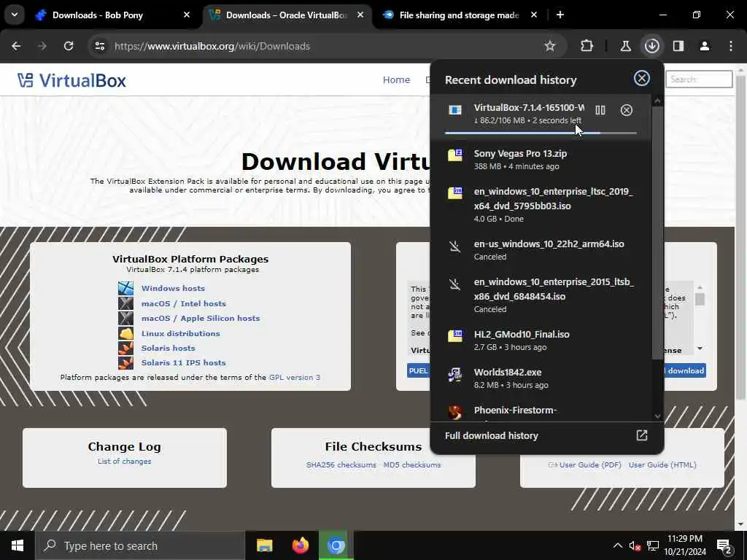Click the VirtualBox logo

[x=71, y=80]
